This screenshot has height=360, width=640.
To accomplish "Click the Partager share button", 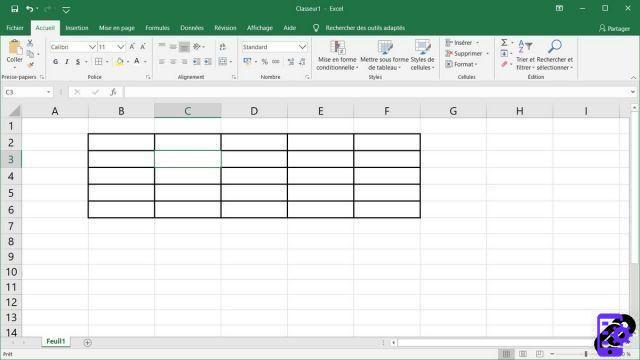I will 614,28.
